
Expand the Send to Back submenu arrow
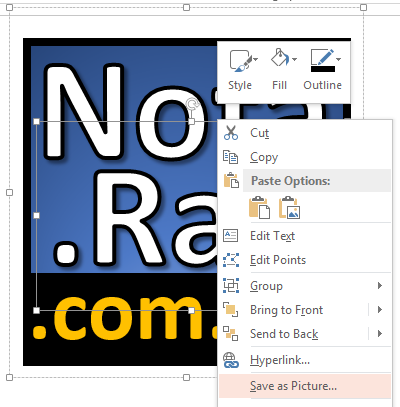click(380, 334)
